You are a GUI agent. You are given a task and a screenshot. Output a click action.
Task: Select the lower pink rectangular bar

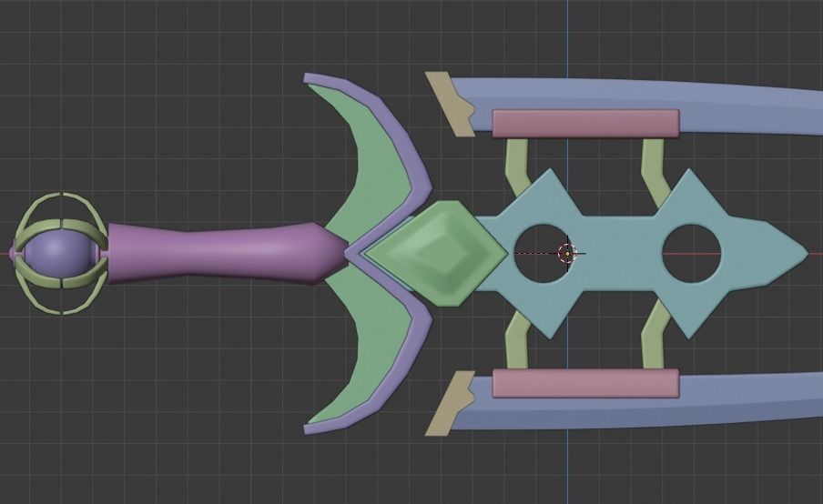(x=585, y=383)
